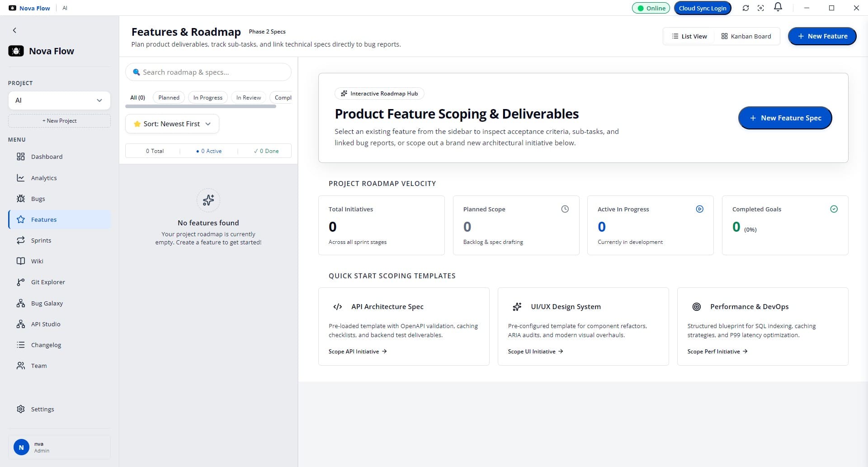The image size is (868, 467).
Task: Filter features by In Progress
Action: pos(208,97)
